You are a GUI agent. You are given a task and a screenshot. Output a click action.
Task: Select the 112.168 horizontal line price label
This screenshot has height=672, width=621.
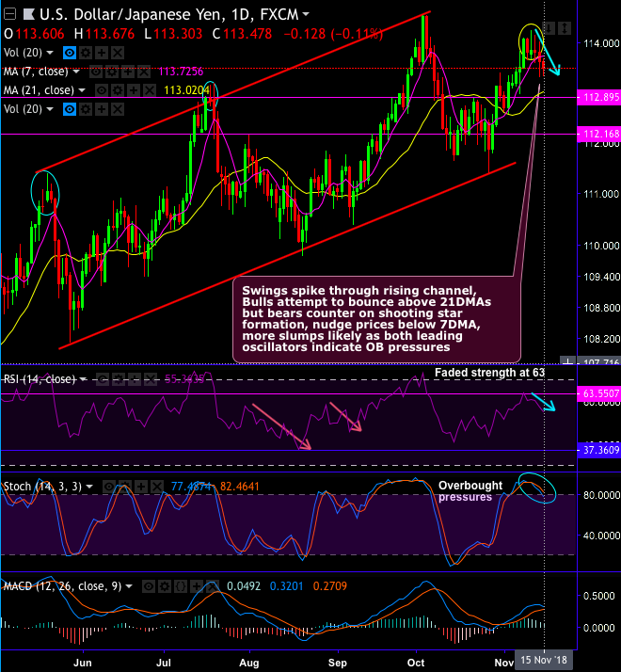coord(599,135)
